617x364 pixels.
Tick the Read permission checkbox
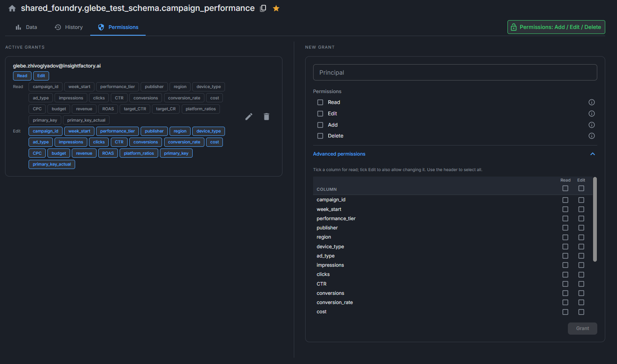coord(320,102)
